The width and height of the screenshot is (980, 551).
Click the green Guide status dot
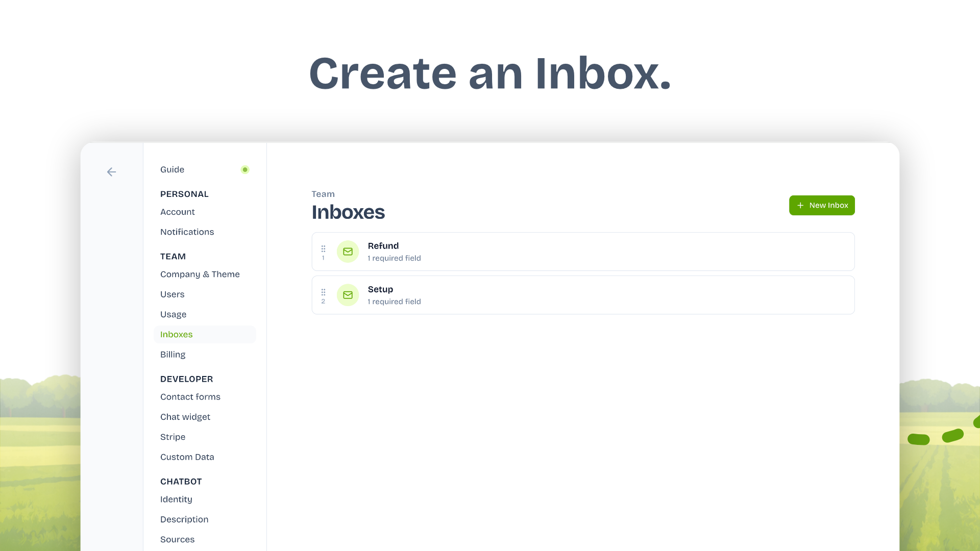[245, 170]
